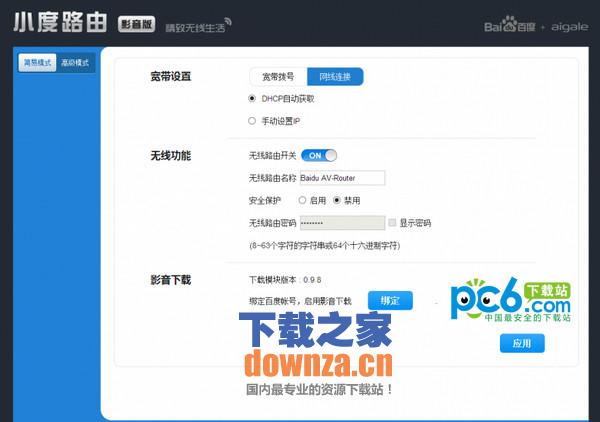The image size is (600, 422).
Task: Click the 绑定 bind Baidu account button
Action: [x=390, y=300]
